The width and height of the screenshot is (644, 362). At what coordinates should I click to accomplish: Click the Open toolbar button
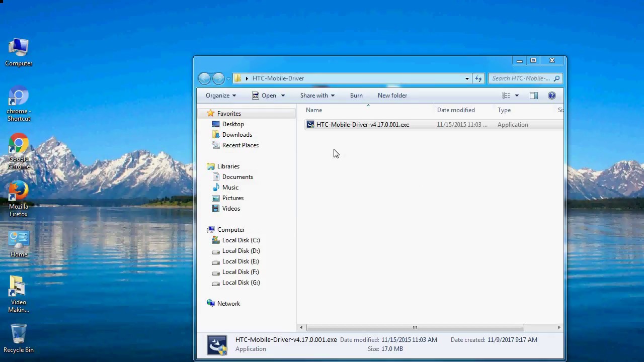(264, 96)
